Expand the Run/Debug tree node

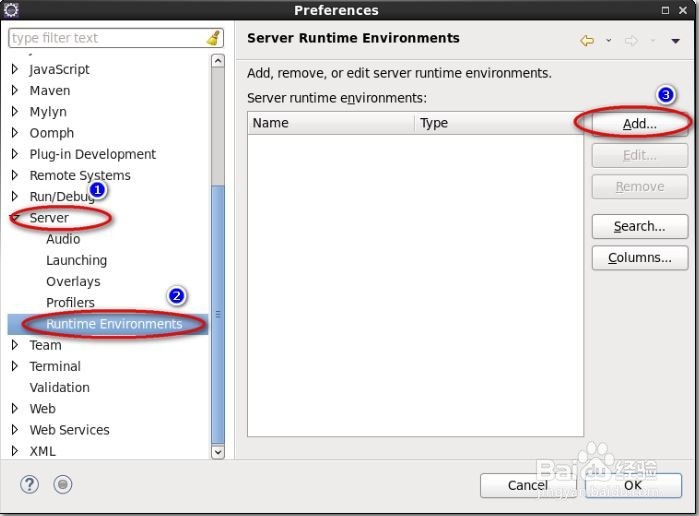click(15, 196)
